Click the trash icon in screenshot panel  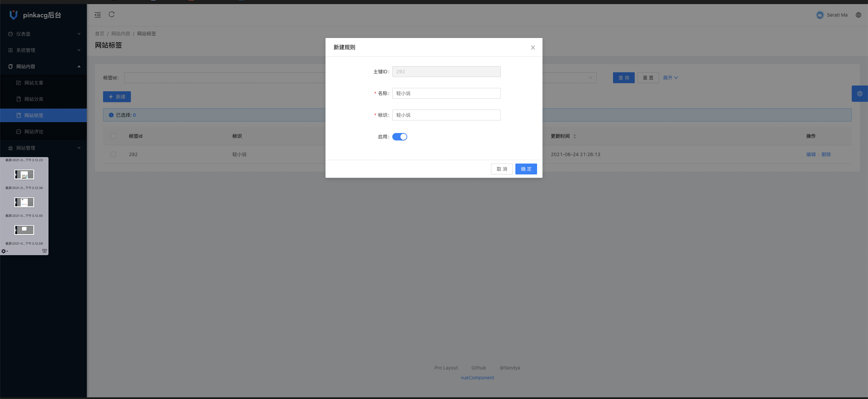[44, 251]
